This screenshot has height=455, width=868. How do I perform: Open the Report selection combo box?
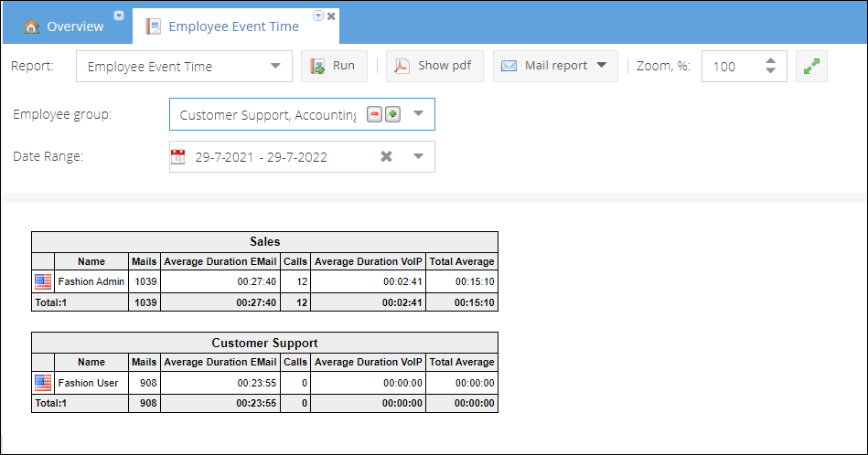(184, 67)
